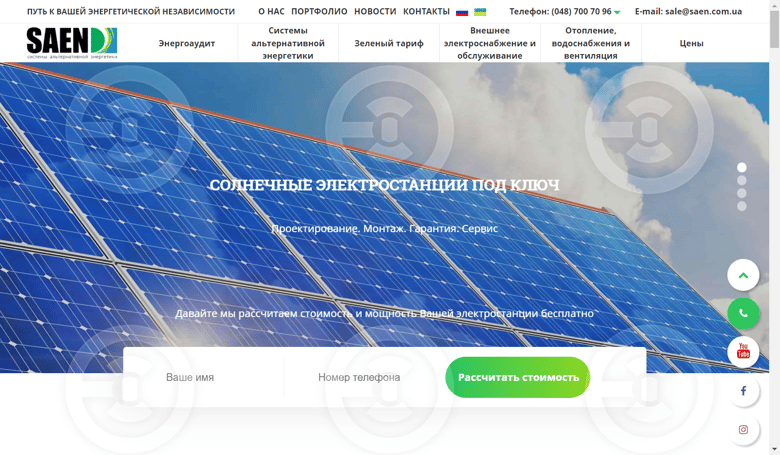Screen dimensions: 780x455
Task: Switch language via the Russian flag icon
Action: click(462, 12)
